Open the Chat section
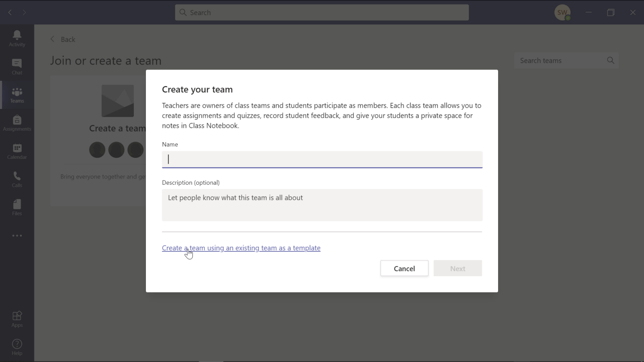Viewport: 644px width, 362px height. pyautogui.click(x=17, y=66)
